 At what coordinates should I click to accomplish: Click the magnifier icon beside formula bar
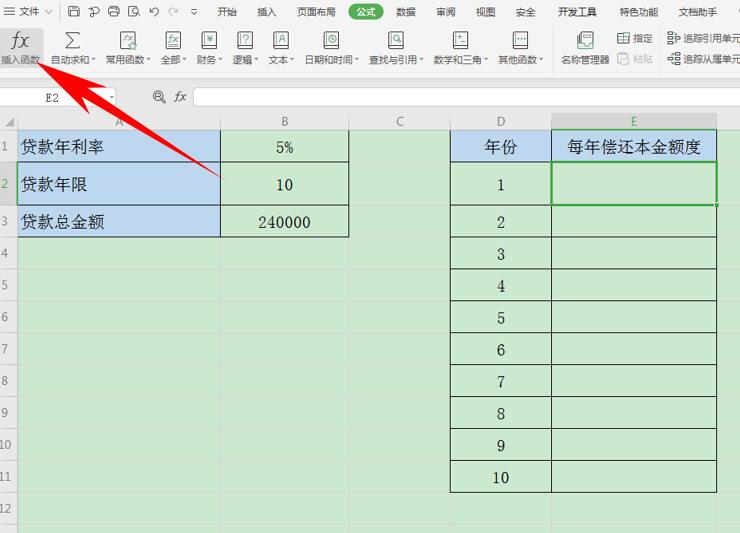pyautogui.click(x=159, y=97)
